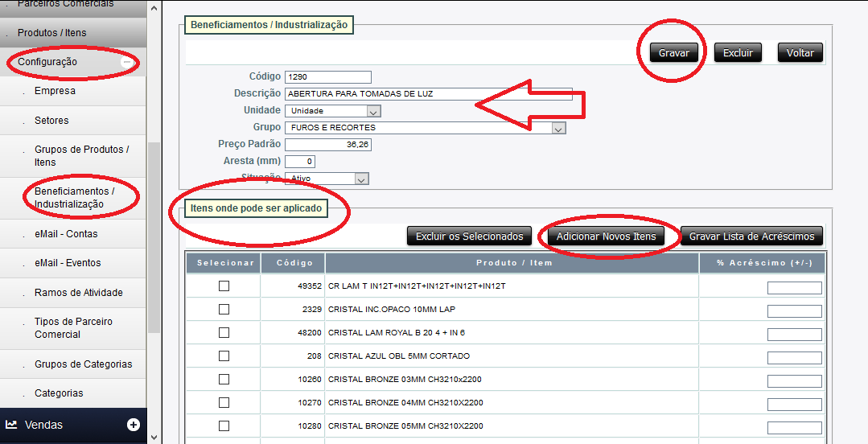Open the Unidade dropdown

[x=374, y=111]
